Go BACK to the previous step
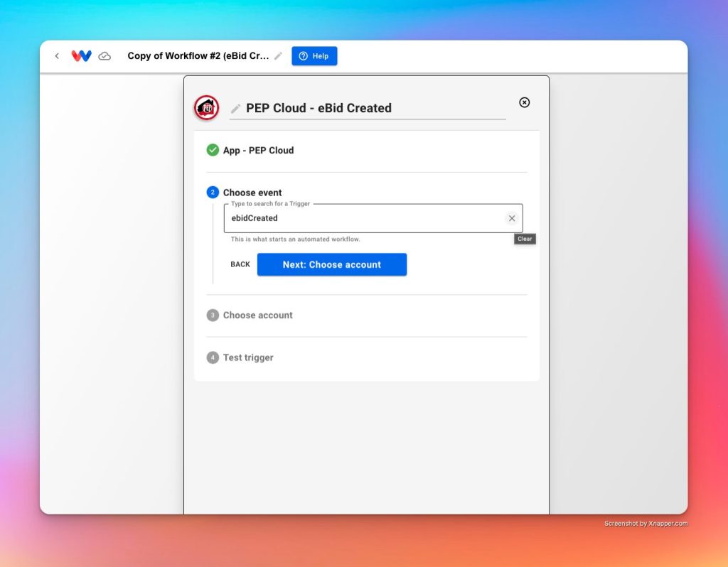Screen dimensions: 728x567 coord(240,264)
